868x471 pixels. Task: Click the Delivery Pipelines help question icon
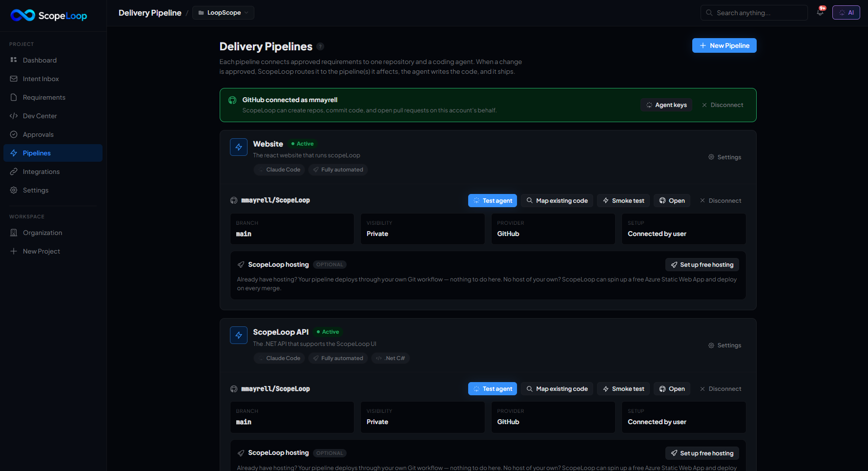[x=320, y=46]
